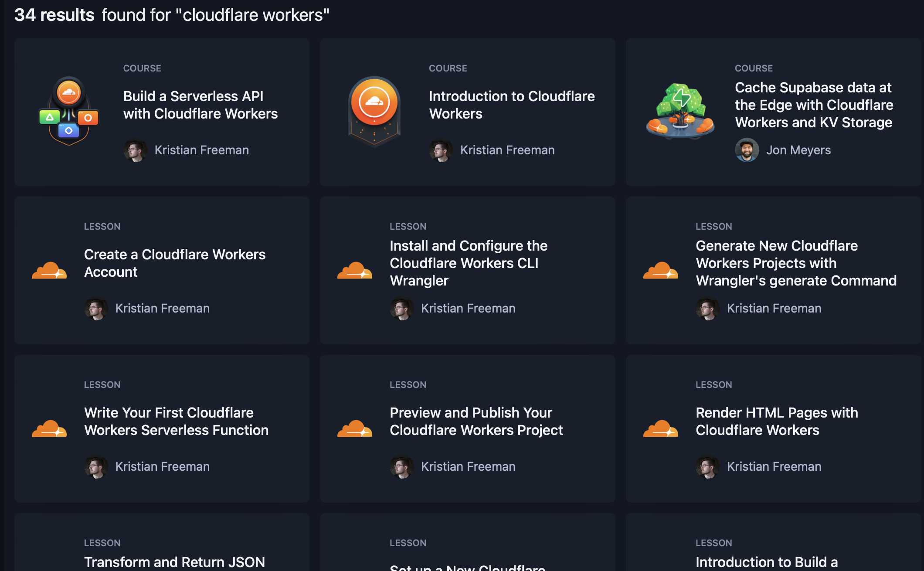The image size is (924, 571).
Task: Click Kristian Freeman's avatar under Create a Workers Account
Action: 96,308
